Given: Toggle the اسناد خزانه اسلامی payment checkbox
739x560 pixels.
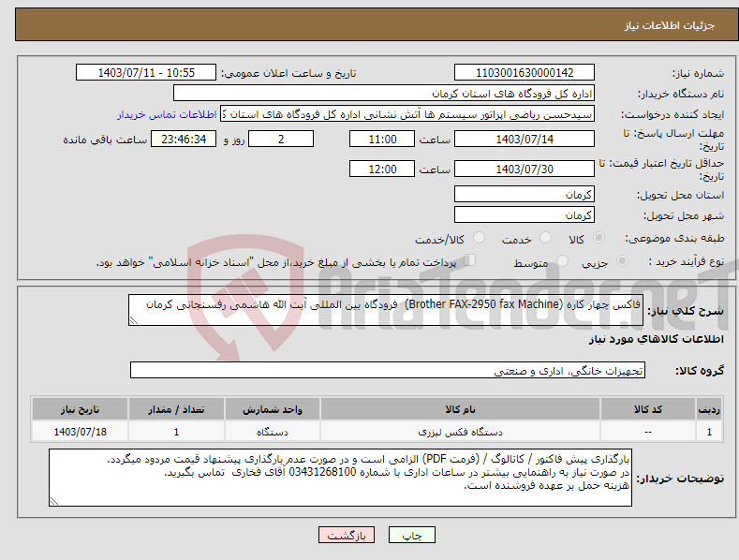Looking at the screenshot, I should pyautogui.click(x=469, y=260).
